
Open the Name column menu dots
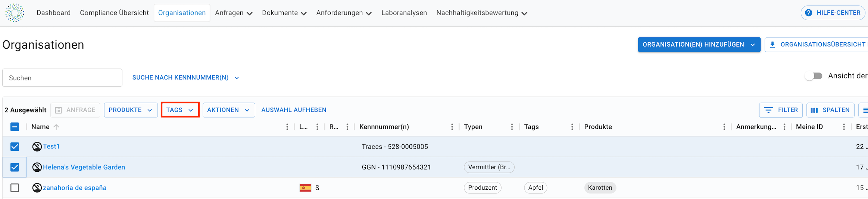pyautogui.click(x=287, y=127)
